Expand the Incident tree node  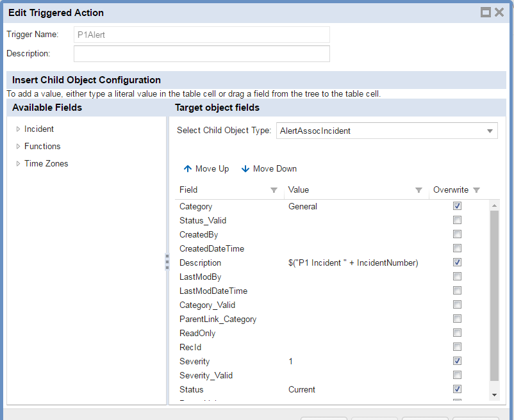click(18, 129)
